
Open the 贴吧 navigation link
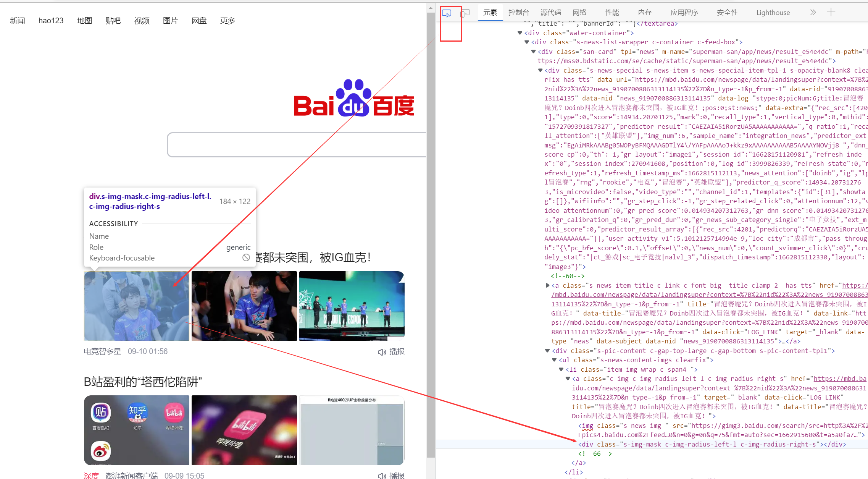coord(113,21)
